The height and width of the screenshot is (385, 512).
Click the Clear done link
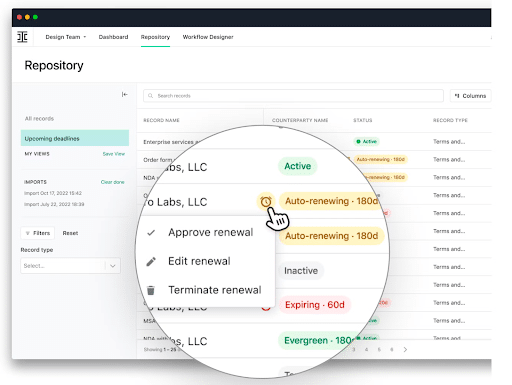[x=113, y=182]
